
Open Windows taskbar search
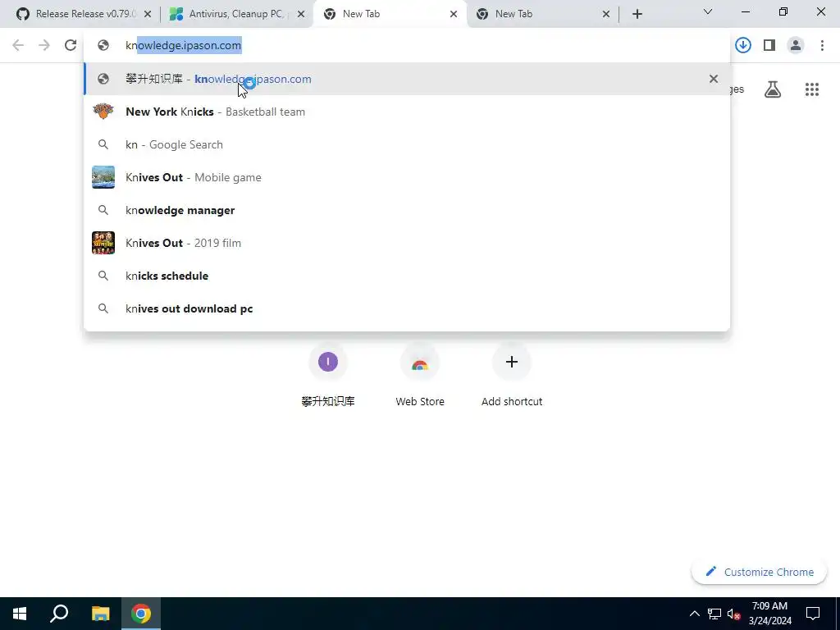point(59,614)
